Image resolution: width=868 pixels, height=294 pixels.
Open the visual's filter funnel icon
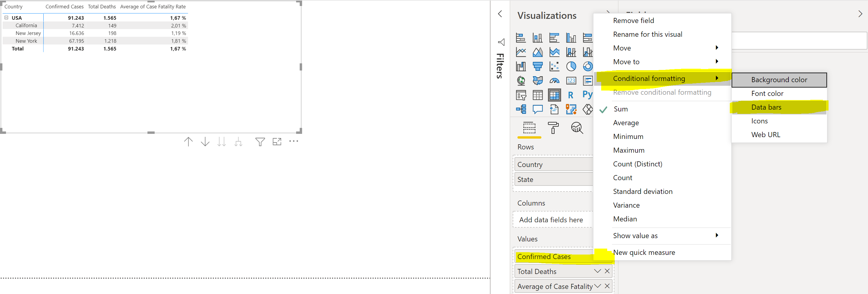click(260, 142)
